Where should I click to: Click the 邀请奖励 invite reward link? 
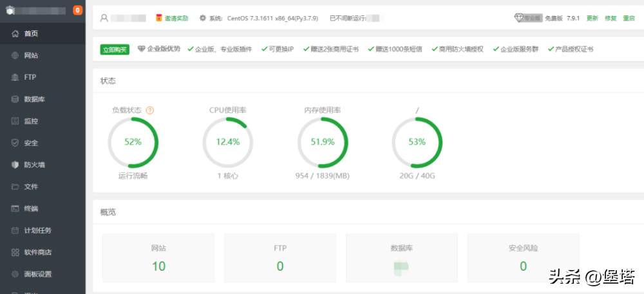tap(172, 18)
